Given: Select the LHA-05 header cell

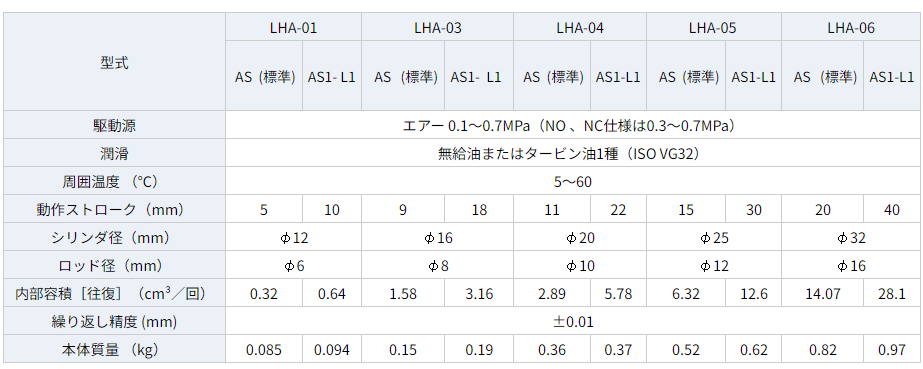Looking at the screenshot, I should (714, 27).
